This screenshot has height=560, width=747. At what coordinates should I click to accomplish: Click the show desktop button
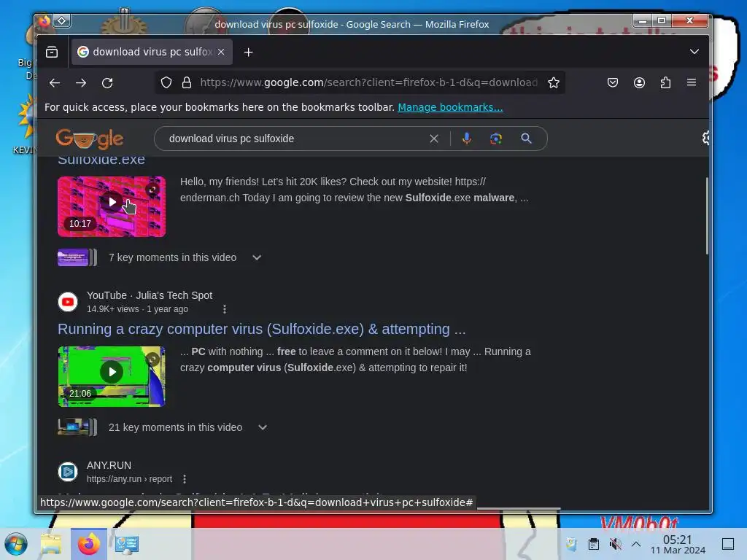coord(728,544)
